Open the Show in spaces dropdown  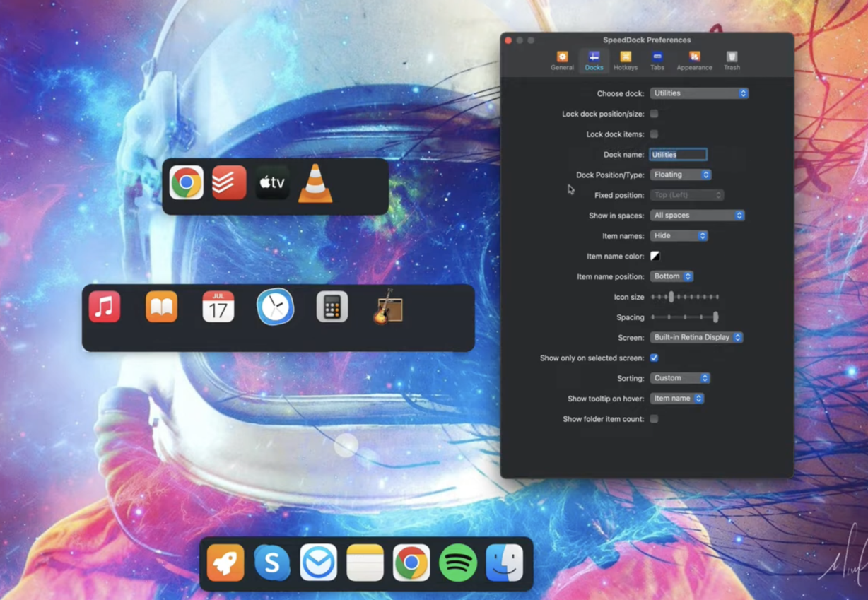(697, 216)
